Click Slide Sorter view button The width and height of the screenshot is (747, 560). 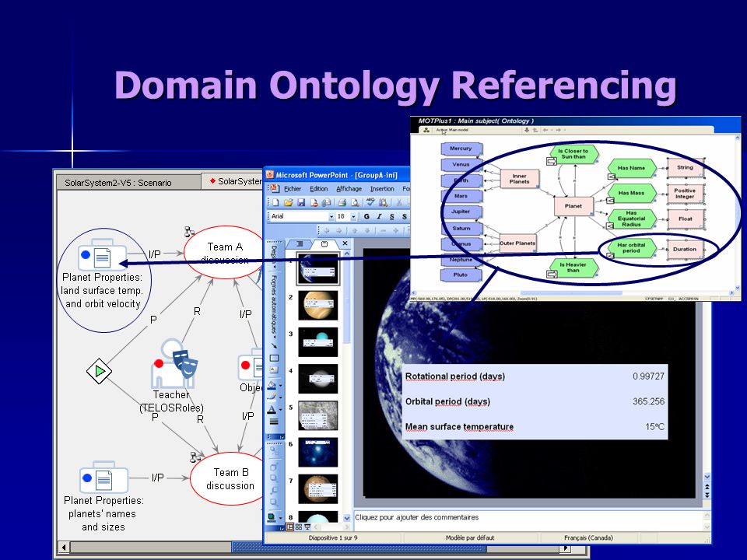[299, 527]
